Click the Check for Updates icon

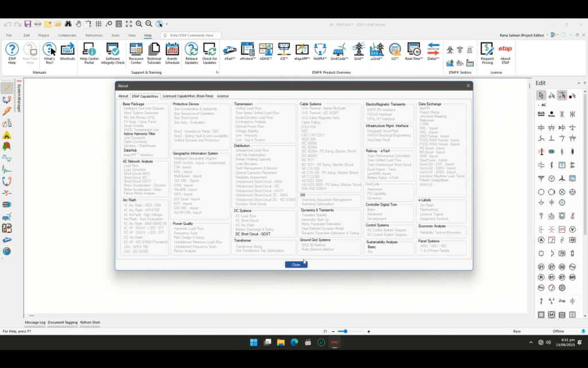(x=210, y=52)
